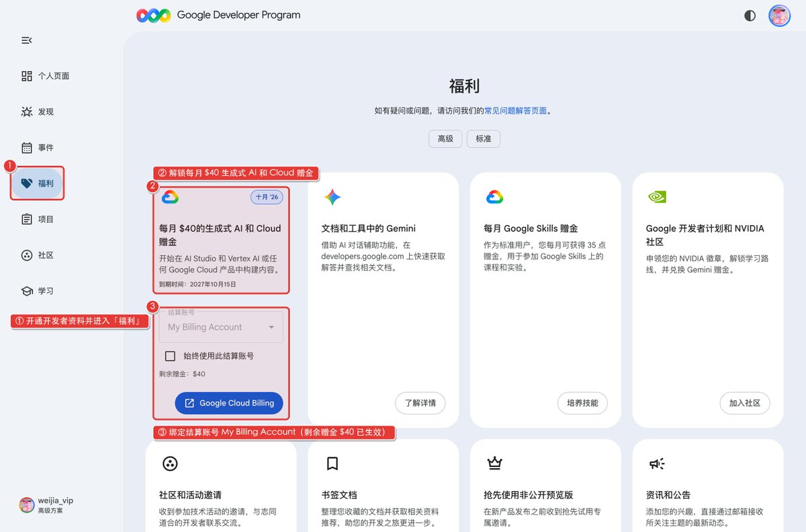
Task: Click the 社区 circle icon
Action: [27, 255]
